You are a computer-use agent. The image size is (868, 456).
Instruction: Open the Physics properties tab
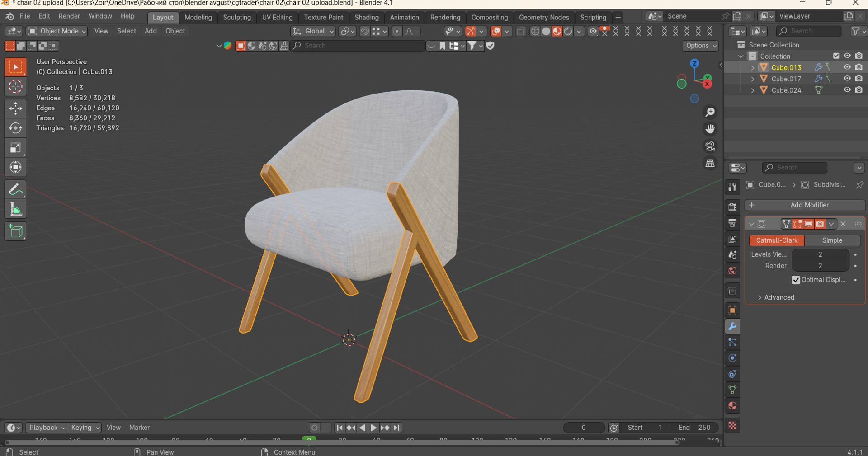click(x=732, y=358)
